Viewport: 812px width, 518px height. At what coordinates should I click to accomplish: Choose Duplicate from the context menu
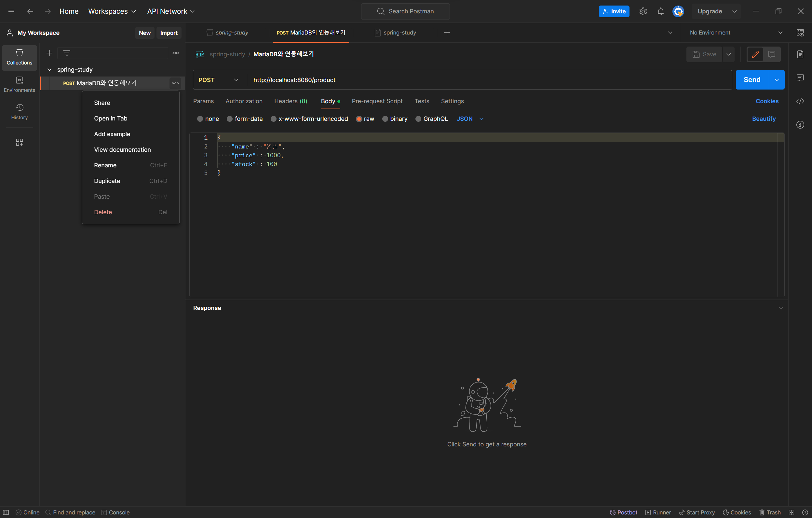coord(107,181)
